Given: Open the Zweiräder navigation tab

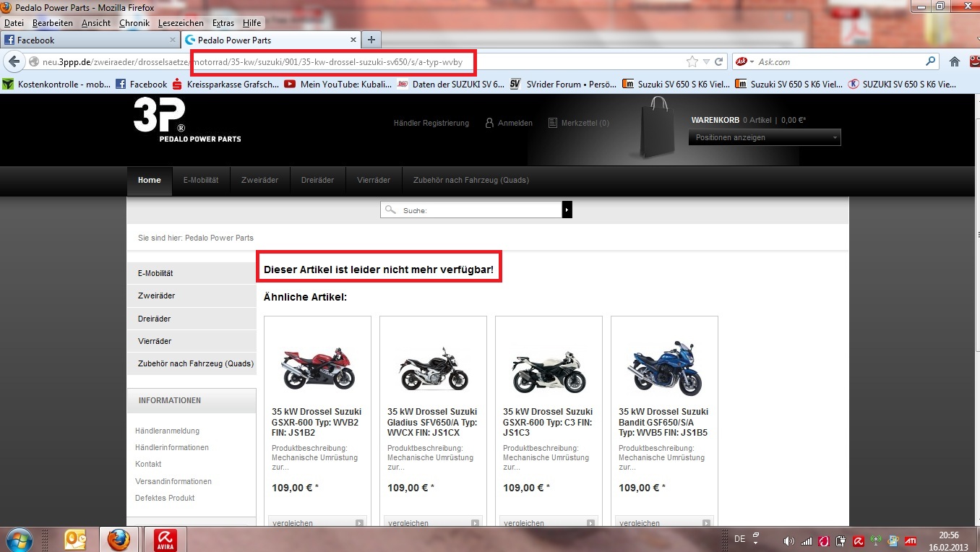Looking at the screenshot, I should coord(259,180).
